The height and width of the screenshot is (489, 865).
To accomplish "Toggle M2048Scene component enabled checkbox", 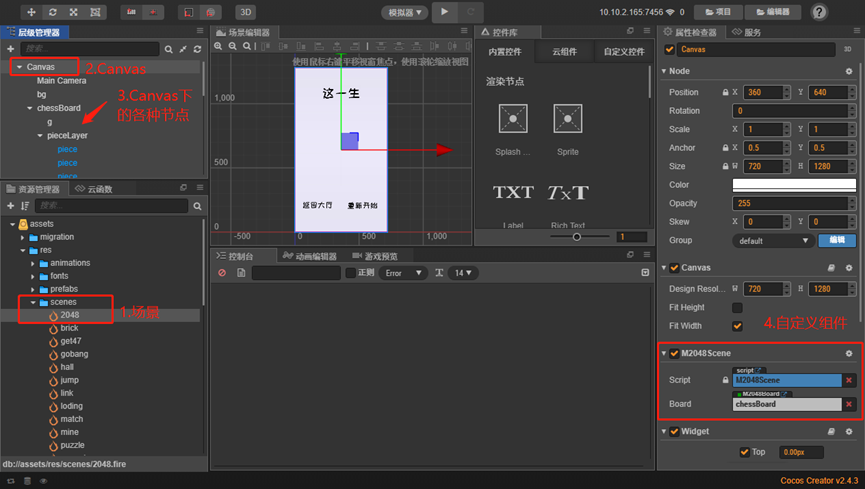I will pyautogui.click(x=674, y=353).
